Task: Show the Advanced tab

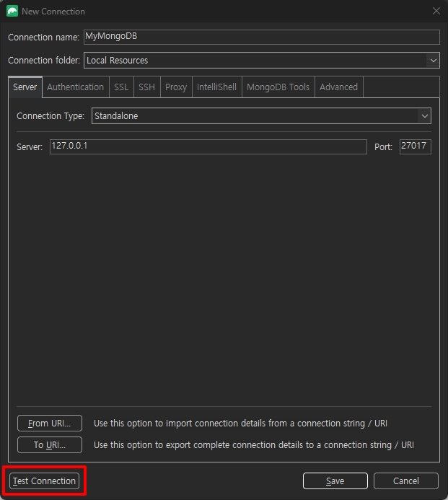Action: (x=338, y=87)
